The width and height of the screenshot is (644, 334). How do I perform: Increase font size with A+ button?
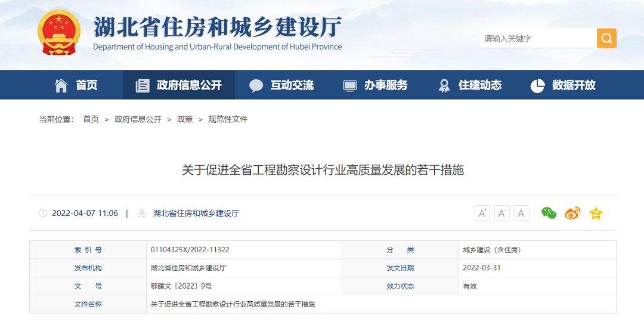coord(482,213)
